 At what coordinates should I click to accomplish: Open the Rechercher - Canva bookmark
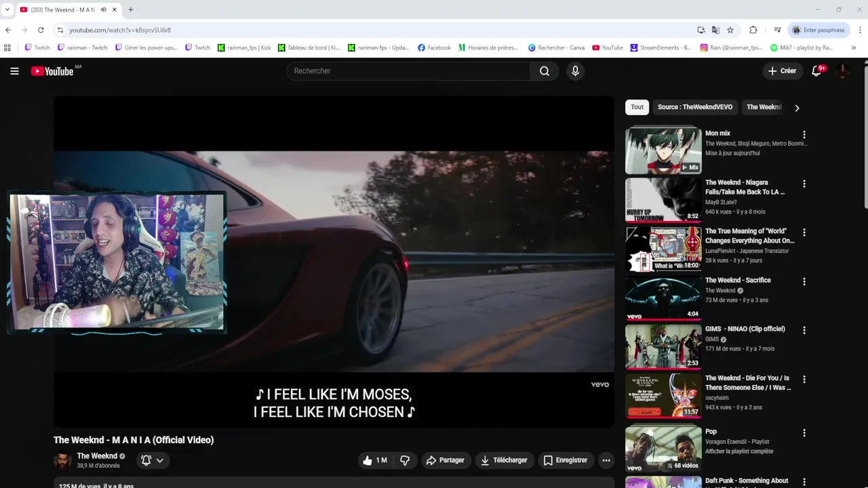(556, 47)
